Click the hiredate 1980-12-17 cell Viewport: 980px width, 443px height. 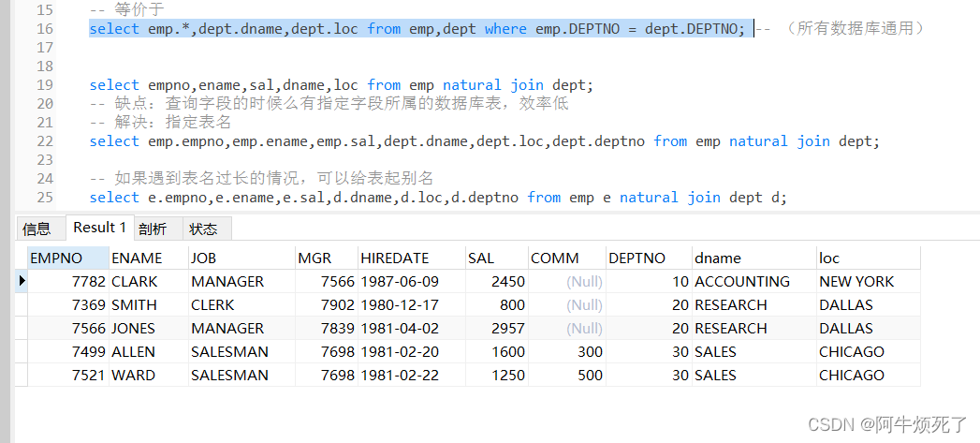coord(411,304)
